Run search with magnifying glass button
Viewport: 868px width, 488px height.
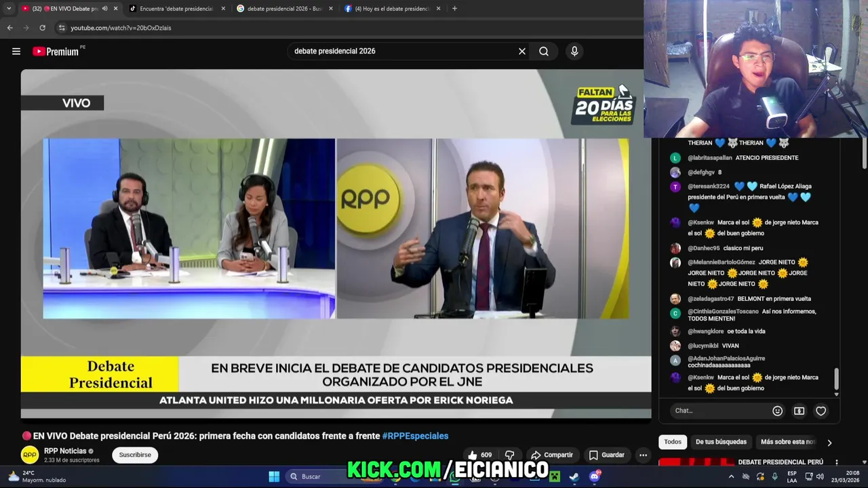544,51
